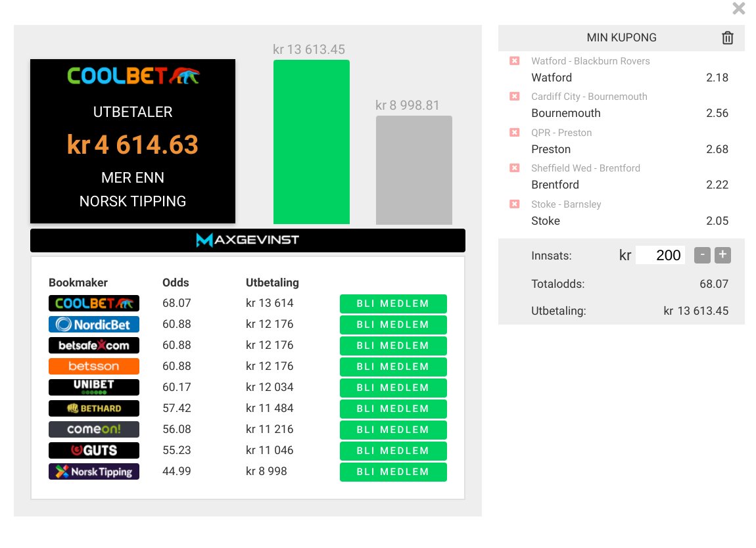Click ComeOn odds 56.08
Screen dimensions: 756x548
[x=176, y=429]
